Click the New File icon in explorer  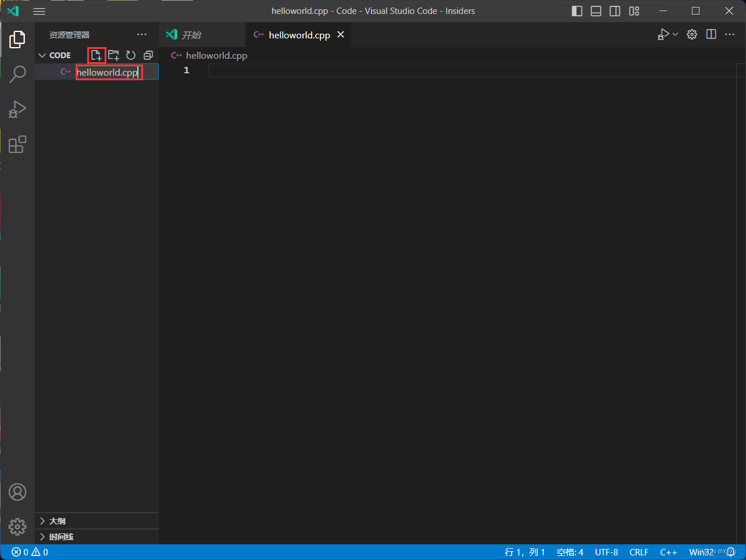97,55
